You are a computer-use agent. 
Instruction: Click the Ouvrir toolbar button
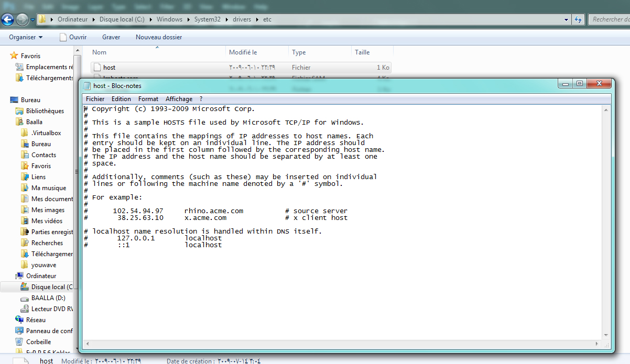[x=73, y=37]
